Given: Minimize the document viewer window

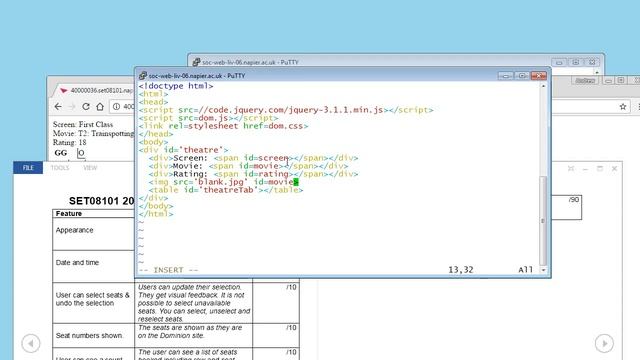Looking at the screenshot, I should [585, 169].
